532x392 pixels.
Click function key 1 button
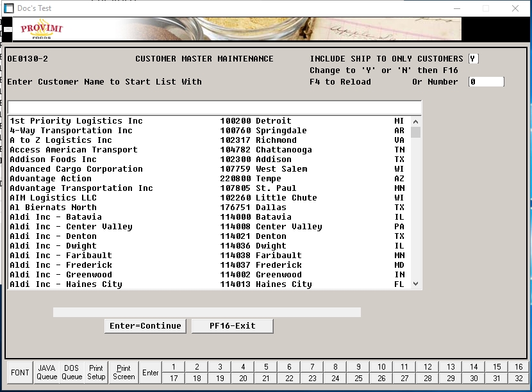coord(174,367)
